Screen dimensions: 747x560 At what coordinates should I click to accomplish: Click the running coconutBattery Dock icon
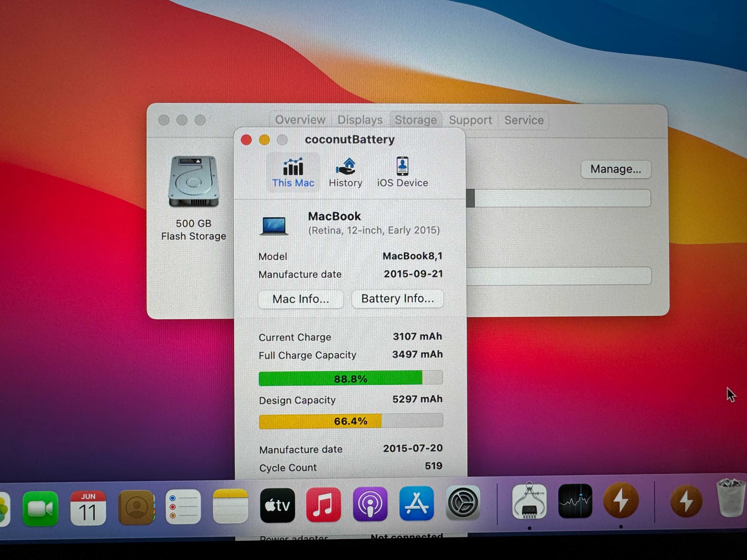pyautogui.click(x=621, y=500)
